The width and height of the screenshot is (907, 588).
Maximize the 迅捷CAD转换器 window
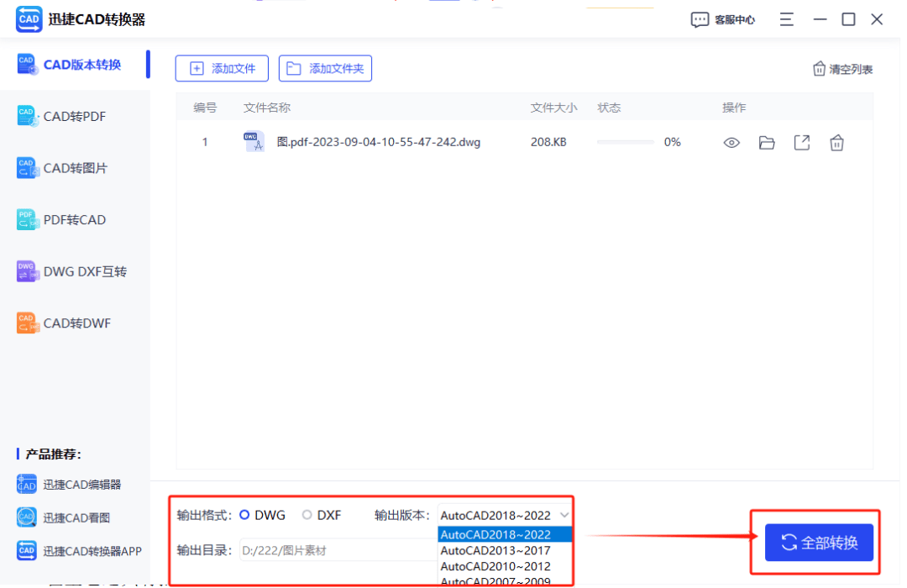[848, 19]
